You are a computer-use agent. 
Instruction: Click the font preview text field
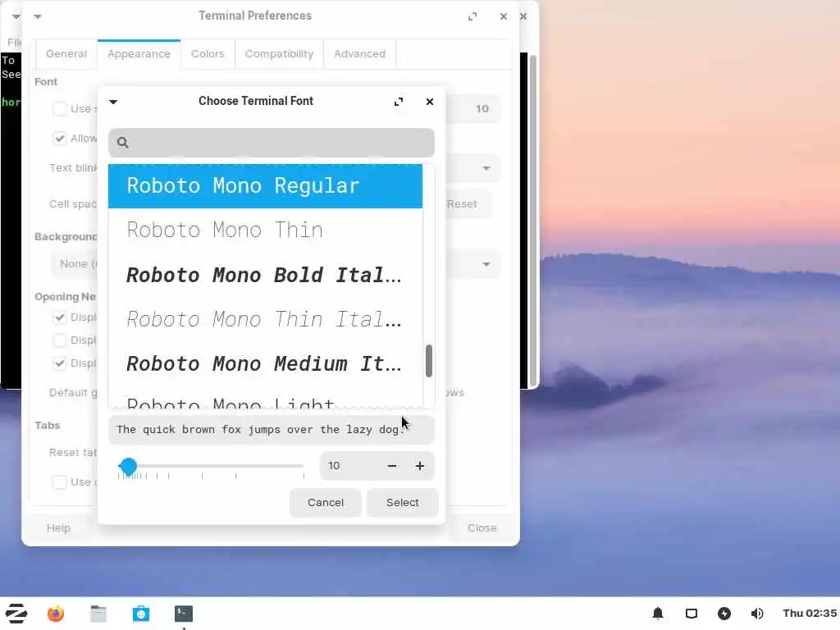pyautogui.click(x=271, y=430)
